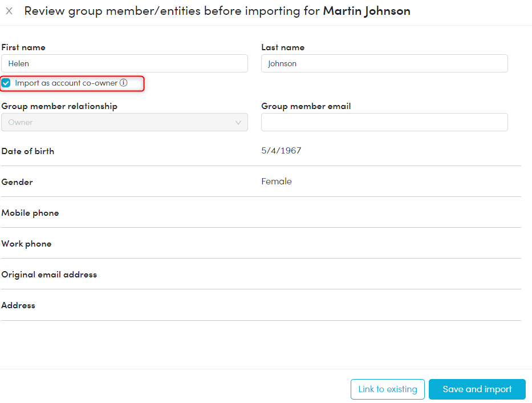The height and width of the screenshot is (403, 532).
Task: Click the Work phone row label
Action: (26, 244)
